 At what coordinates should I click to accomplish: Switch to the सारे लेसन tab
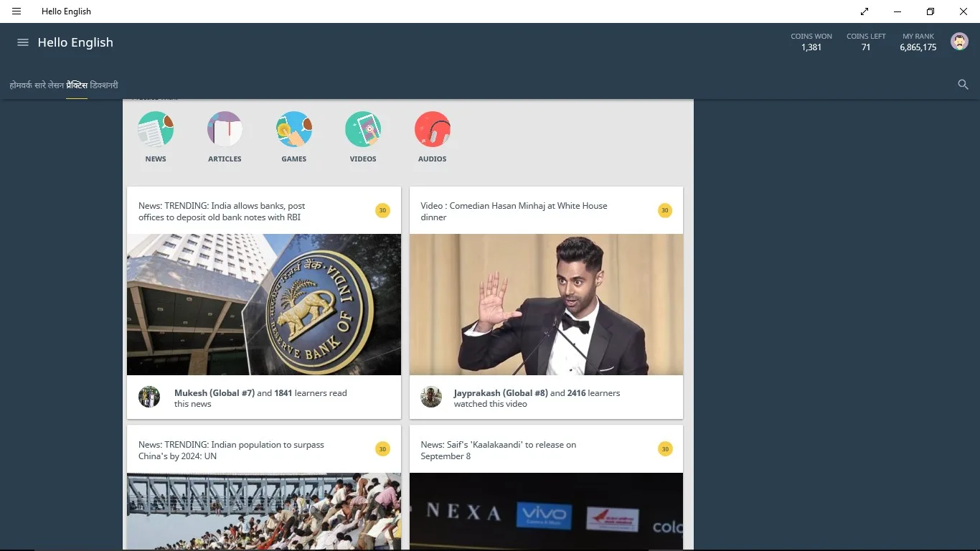(x=49, y=85)
